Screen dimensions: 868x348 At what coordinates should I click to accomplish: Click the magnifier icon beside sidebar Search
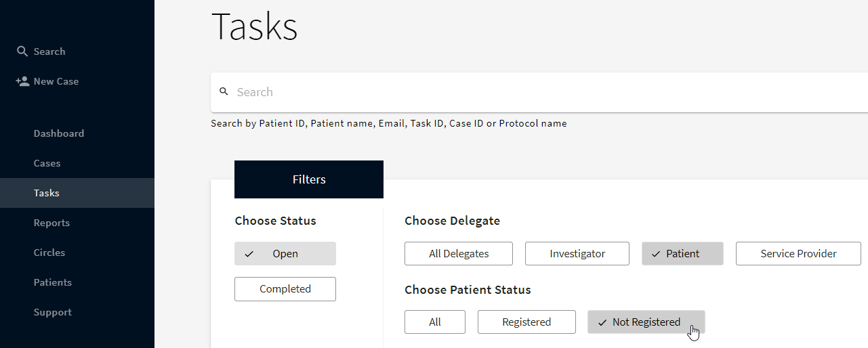(22, 51)
